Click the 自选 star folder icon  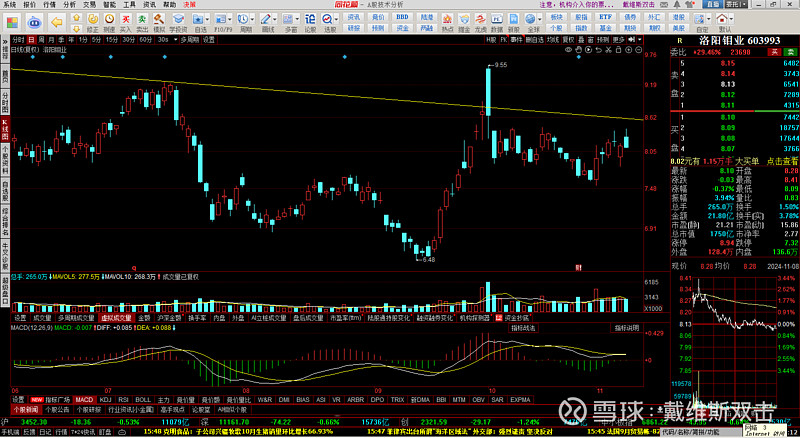point(198,19)
